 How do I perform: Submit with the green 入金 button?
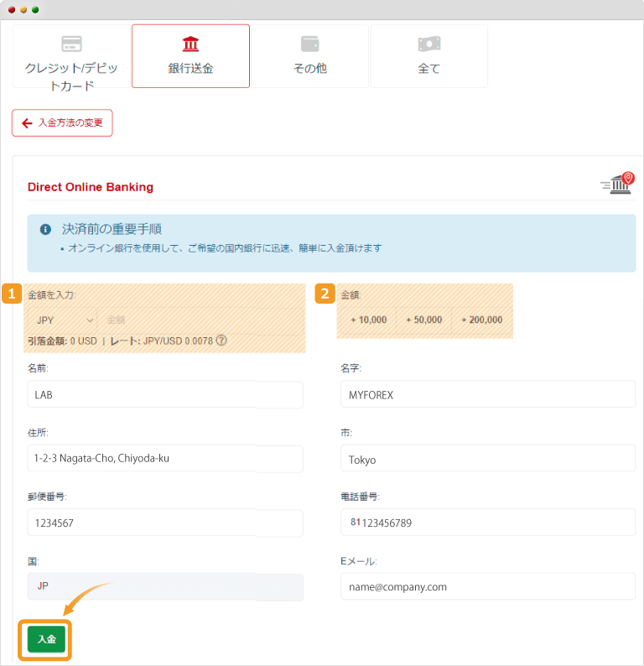pos(46,639)
